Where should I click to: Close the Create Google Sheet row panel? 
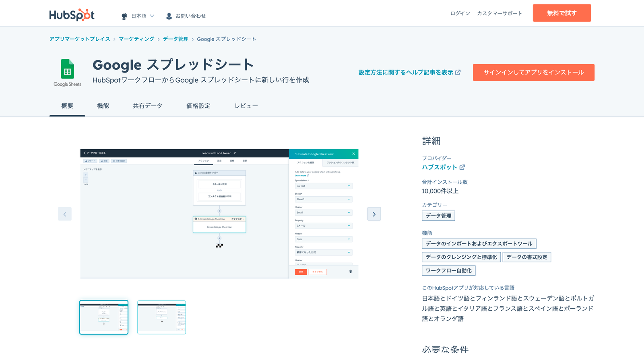point(354,154)
